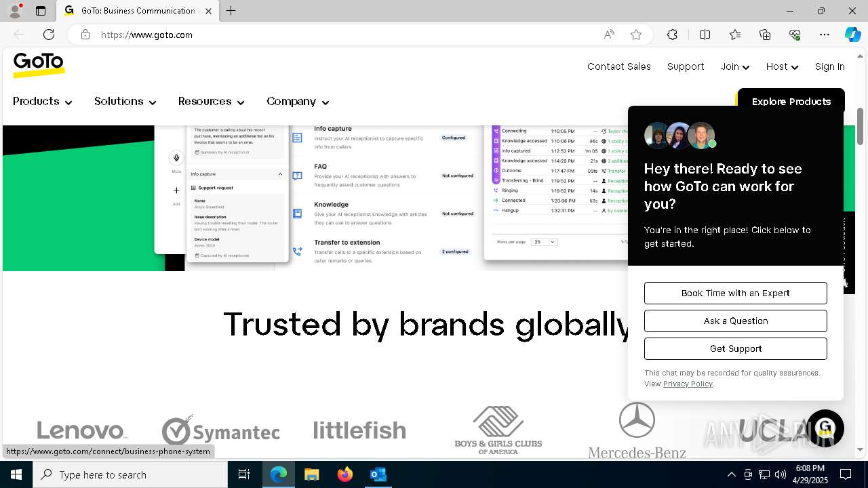This screenshot has height=488, width=868.
Task: Open the notifications center icon
Action: [x=846, y=474]
